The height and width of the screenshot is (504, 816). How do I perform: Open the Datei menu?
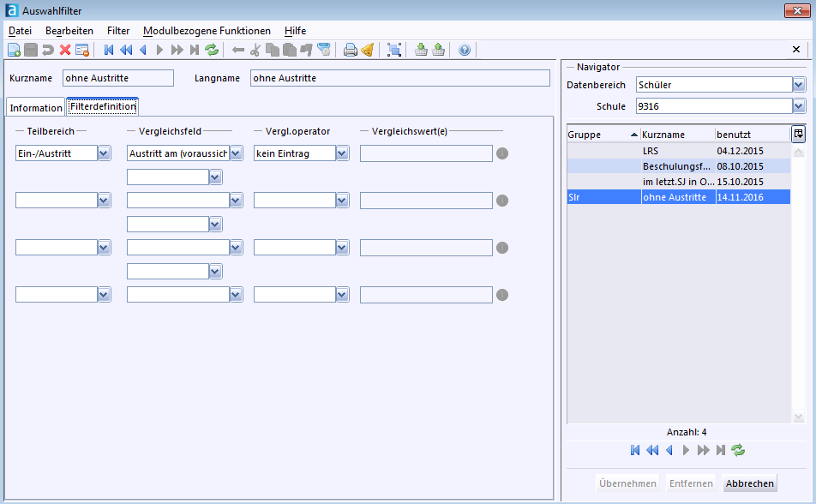pos(20,31)
